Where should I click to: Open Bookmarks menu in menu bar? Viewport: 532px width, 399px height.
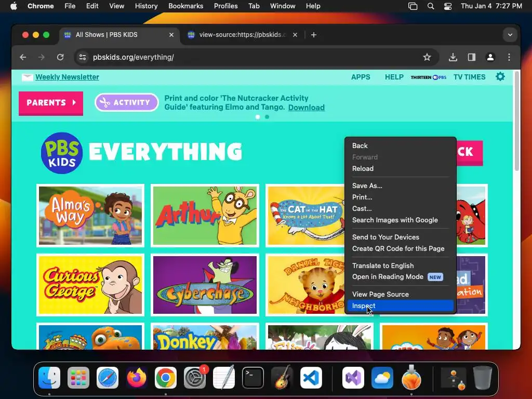pos(185,6)
